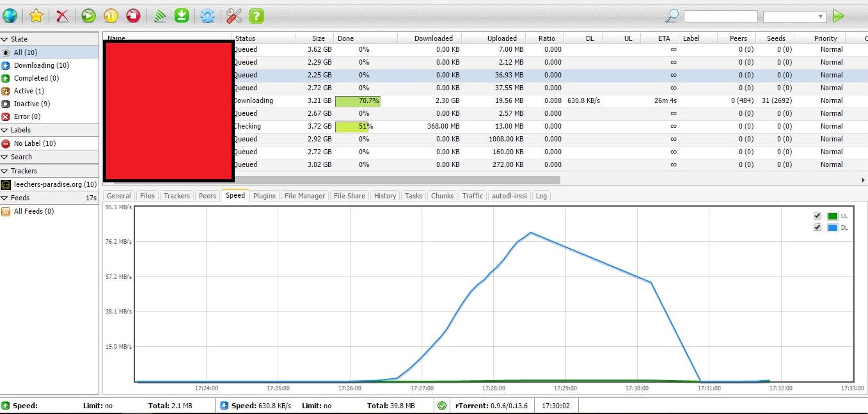Click the 51% Checking progress bar

[x=352, y=126]
